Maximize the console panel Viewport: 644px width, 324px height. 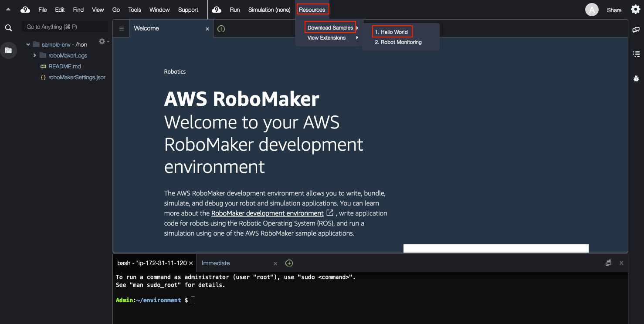tap(608, 263)
